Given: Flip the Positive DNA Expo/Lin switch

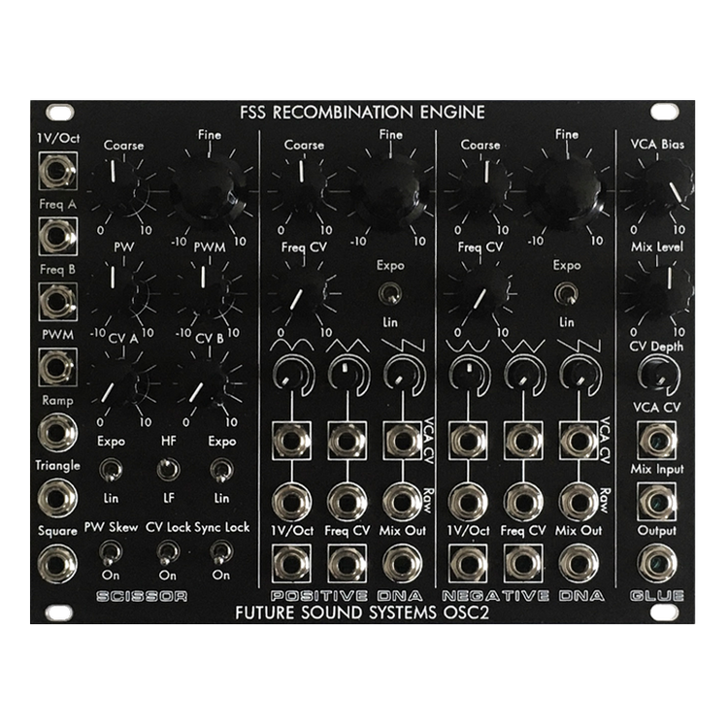Looking at the screenshot, I should 390,294.
